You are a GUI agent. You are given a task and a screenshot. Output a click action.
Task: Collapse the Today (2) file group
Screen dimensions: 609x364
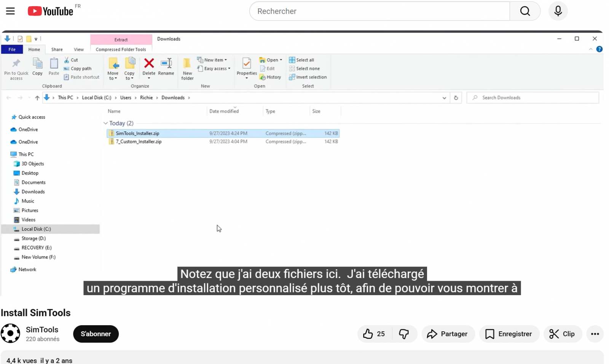[105, 123]
